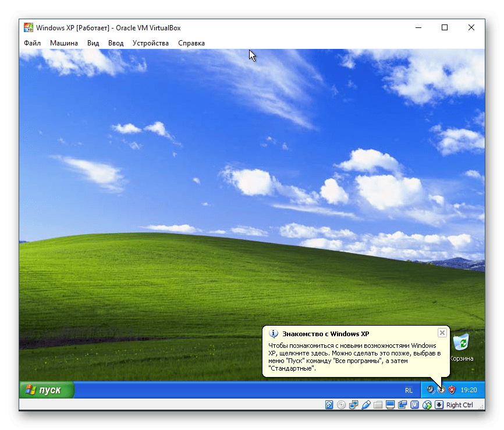Expand the Ввод menu

coord(116,43)
